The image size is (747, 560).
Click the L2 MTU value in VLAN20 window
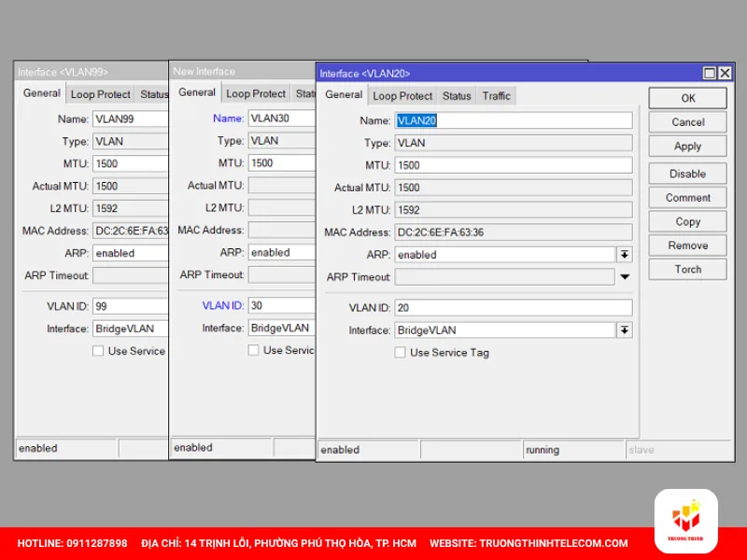(513, 210)
